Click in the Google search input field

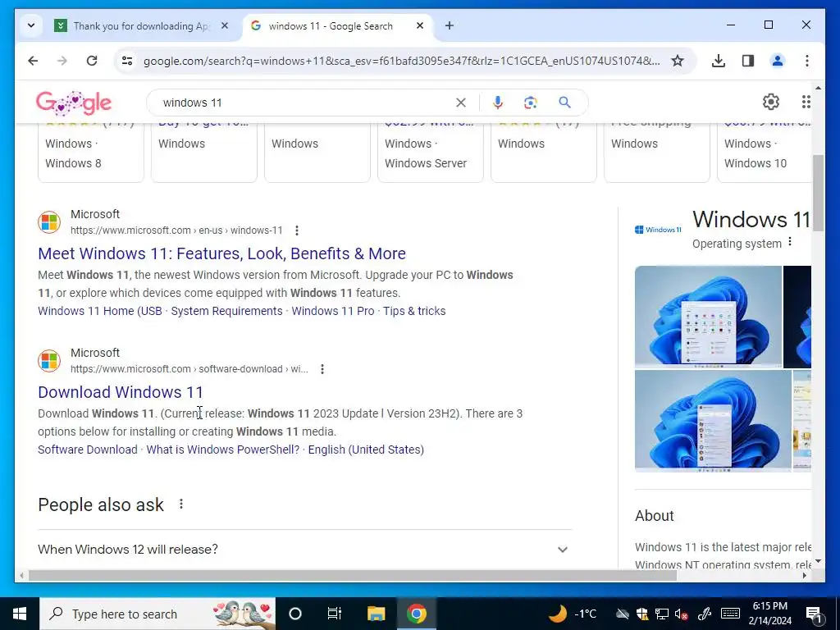(x=305, y=103)
